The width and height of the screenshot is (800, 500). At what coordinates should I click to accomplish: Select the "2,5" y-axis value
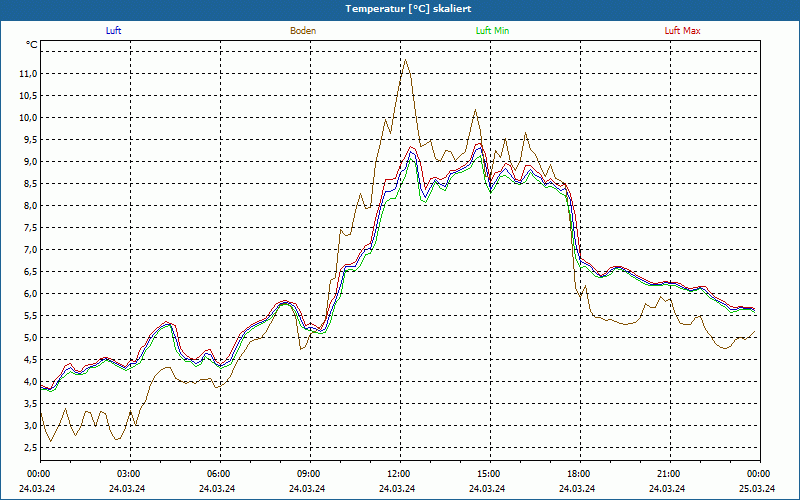tap(31, 447)
